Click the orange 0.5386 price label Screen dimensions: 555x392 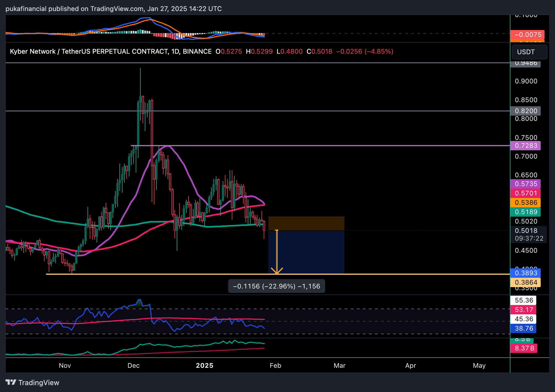[x=525, y=203]
